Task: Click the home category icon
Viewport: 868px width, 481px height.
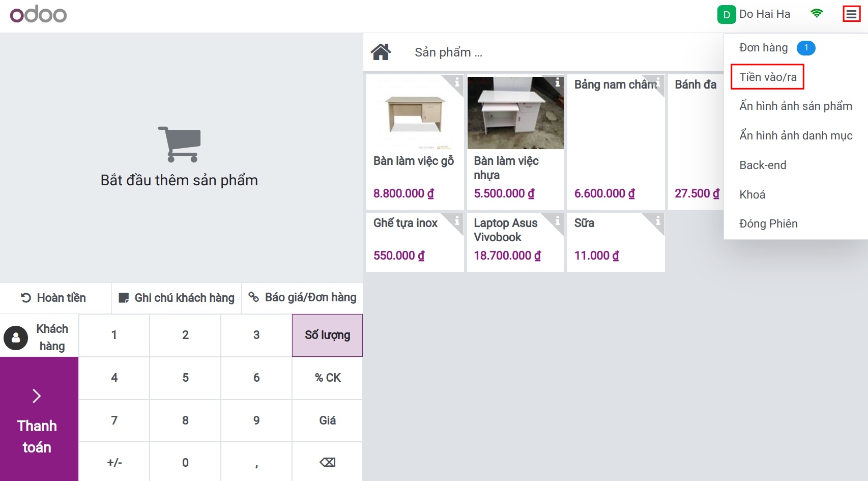Action: point(381,52)
